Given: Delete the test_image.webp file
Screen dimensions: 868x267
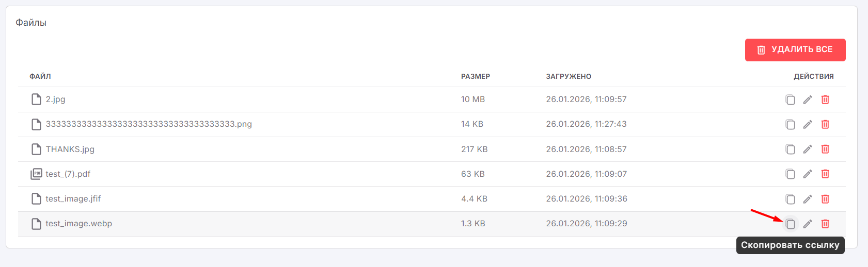Looking at the screenshot, I should [x=825, y=224].
